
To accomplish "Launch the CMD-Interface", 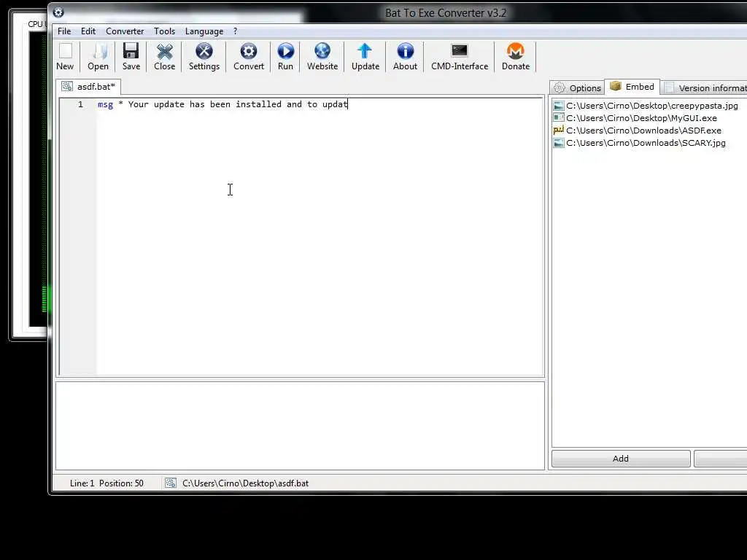I will (x=460, y=56).
